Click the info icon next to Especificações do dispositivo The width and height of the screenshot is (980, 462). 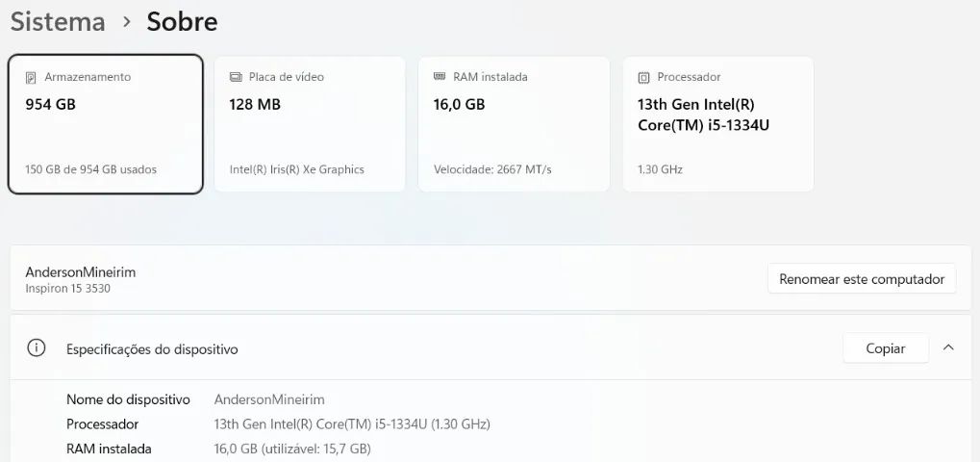(x=37, y=348)
